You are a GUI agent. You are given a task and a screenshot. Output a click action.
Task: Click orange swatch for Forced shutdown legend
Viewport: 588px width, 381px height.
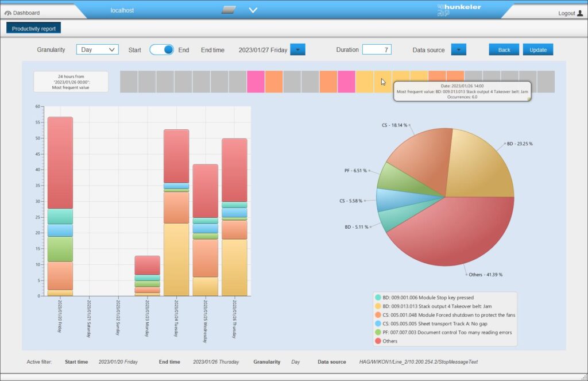pos(378,314)
